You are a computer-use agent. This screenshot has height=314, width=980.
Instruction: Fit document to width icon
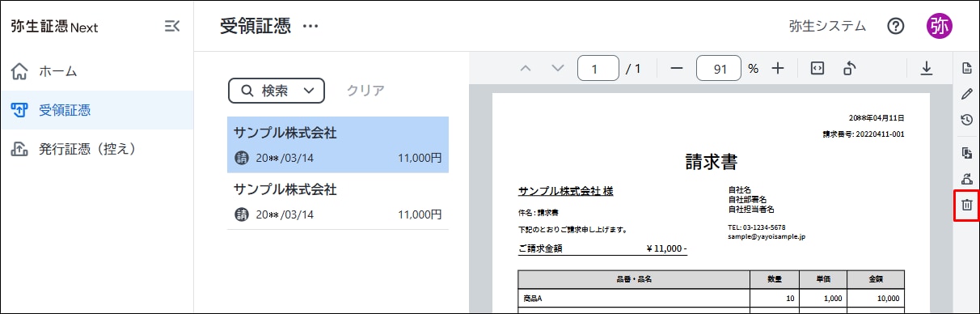click(817, 69)
